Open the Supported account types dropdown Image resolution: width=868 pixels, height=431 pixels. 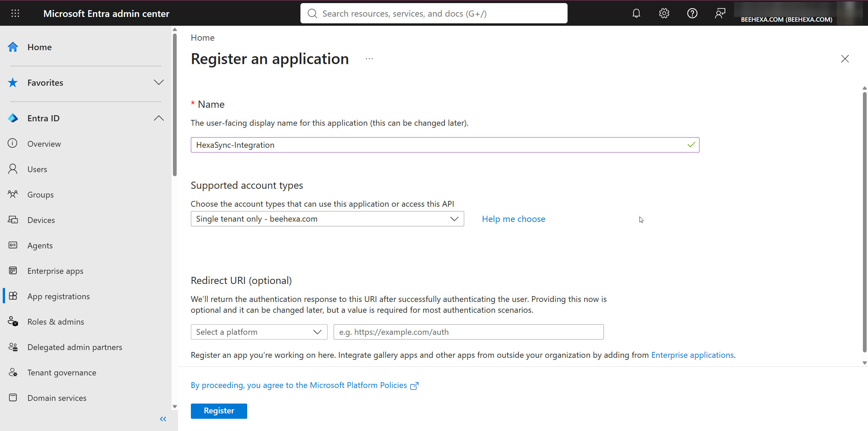327,219
